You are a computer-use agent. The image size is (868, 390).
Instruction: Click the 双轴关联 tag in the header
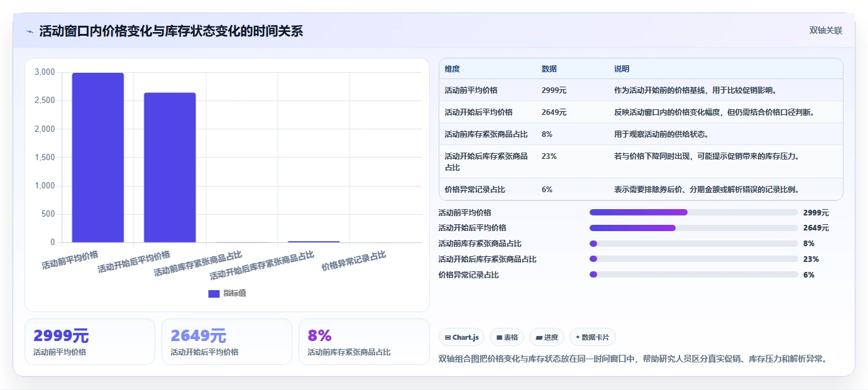tap(825, 31)
